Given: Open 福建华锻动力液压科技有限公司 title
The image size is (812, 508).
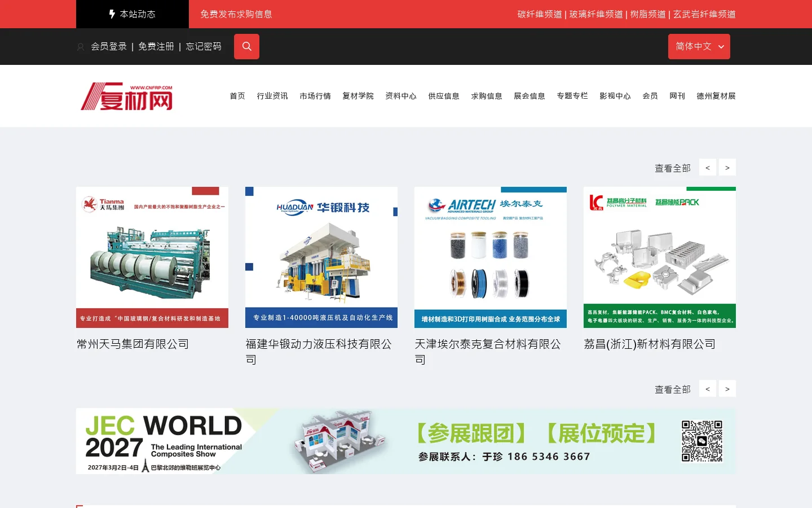Looking at the screenshot, I should coord(319,352).
